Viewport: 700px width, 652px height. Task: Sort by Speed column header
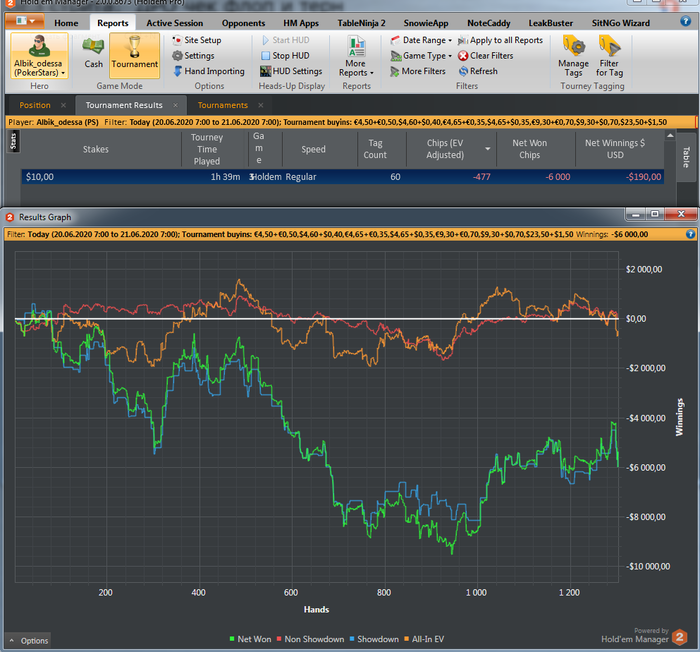click(313, 149)
